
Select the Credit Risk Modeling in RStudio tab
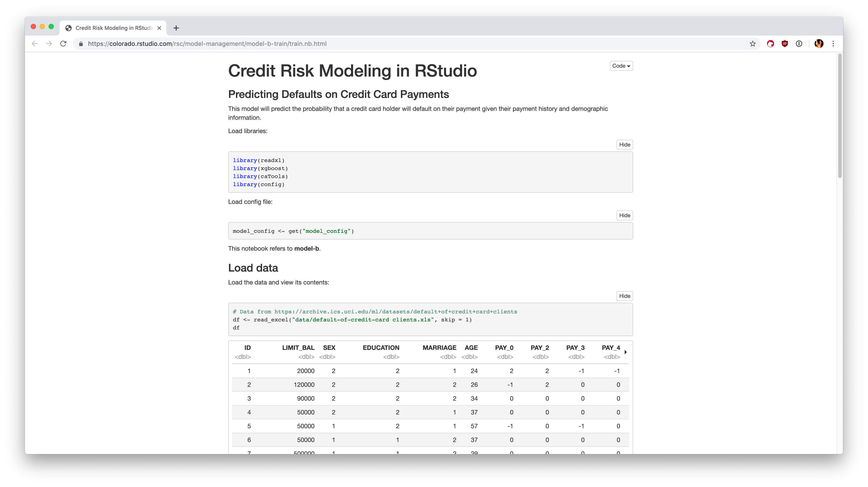113,28
